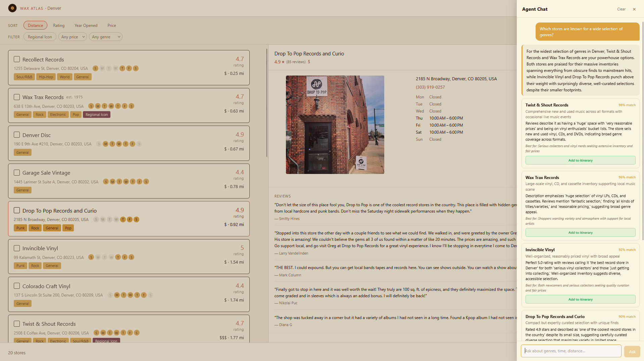This screenshot has width=644, height=361.
Task: Click the Saturday day badge on Twist & Shout
Action: (137, 333)
